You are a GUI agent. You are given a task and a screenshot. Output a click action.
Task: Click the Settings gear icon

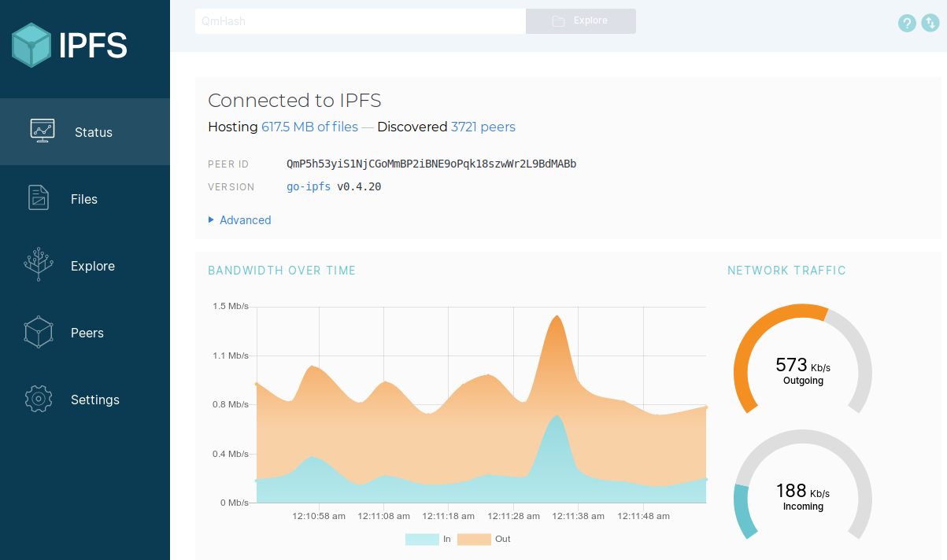pos(39,399)
